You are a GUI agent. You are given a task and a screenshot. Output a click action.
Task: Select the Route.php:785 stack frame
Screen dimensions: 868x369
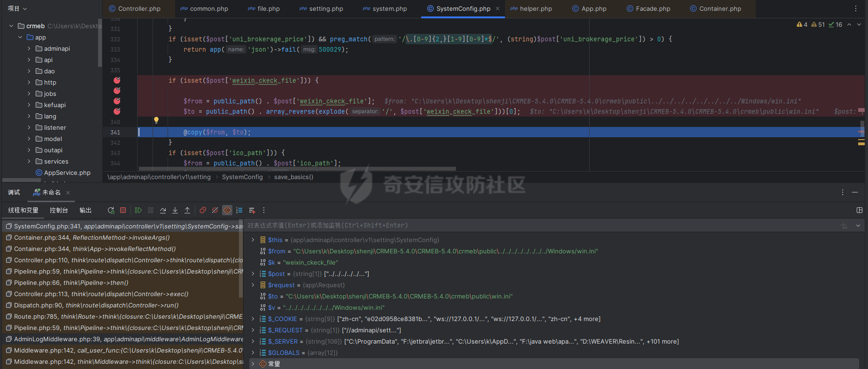(123, 316)
